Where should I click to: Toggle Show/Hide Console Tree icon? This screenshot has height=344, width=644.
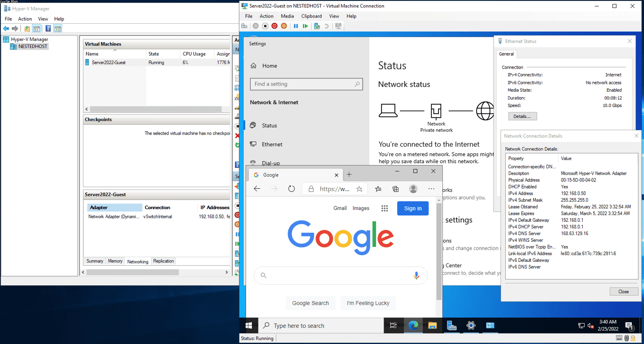click(x=37, y=28)
